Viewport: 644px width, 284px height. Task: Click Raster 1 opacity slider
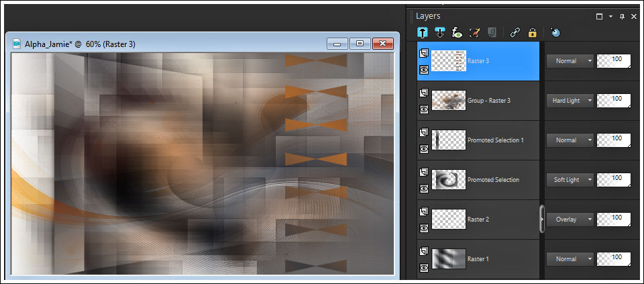[614, 259]
